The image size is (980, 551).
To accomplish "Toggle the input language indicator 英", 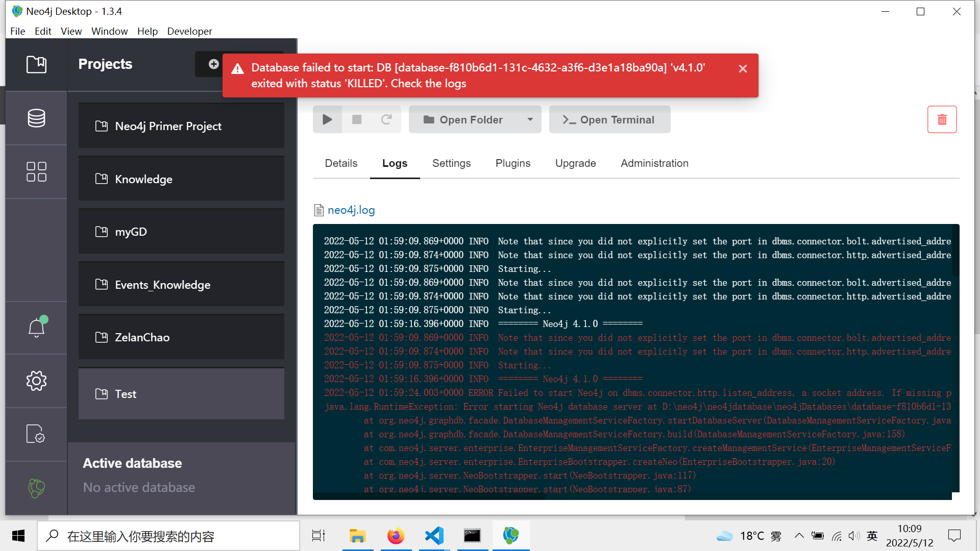I will point(872,536).
